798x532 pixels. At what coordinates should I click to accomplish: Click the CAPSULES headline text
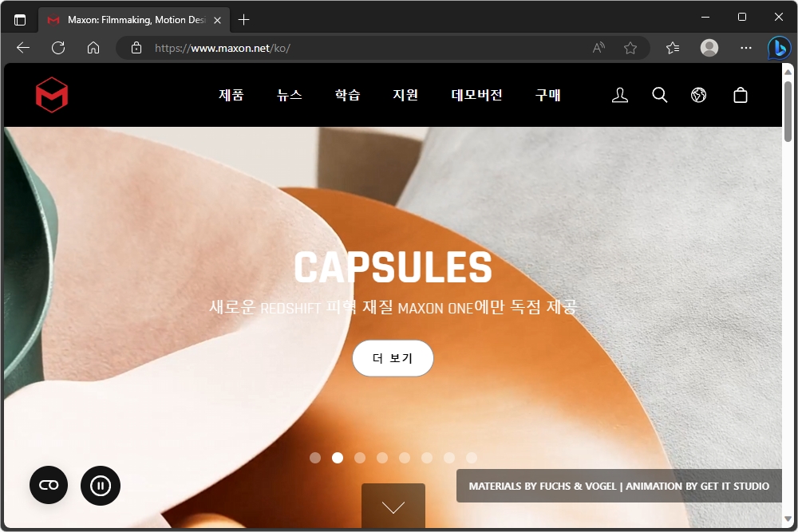coord(393,267)
